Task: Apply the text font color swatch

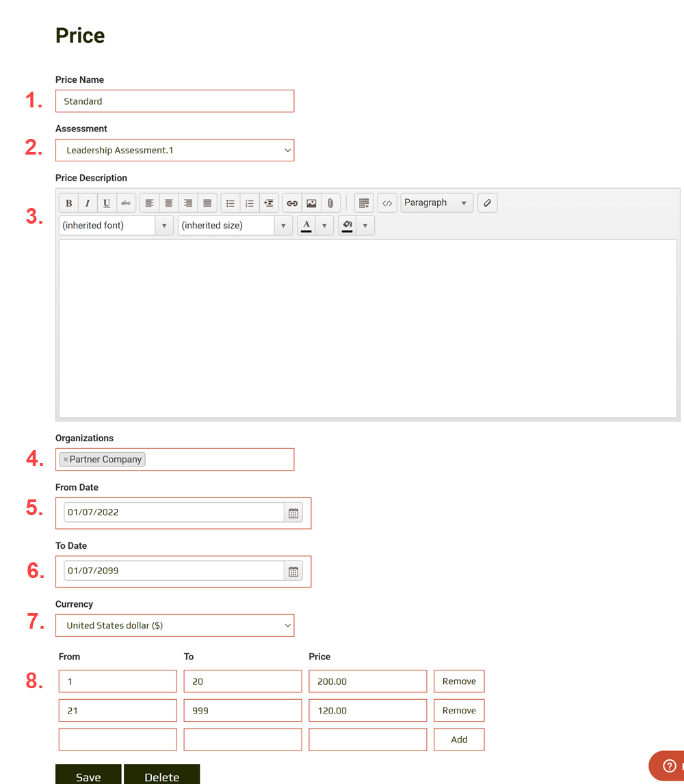Action: (x=306, y=225)
